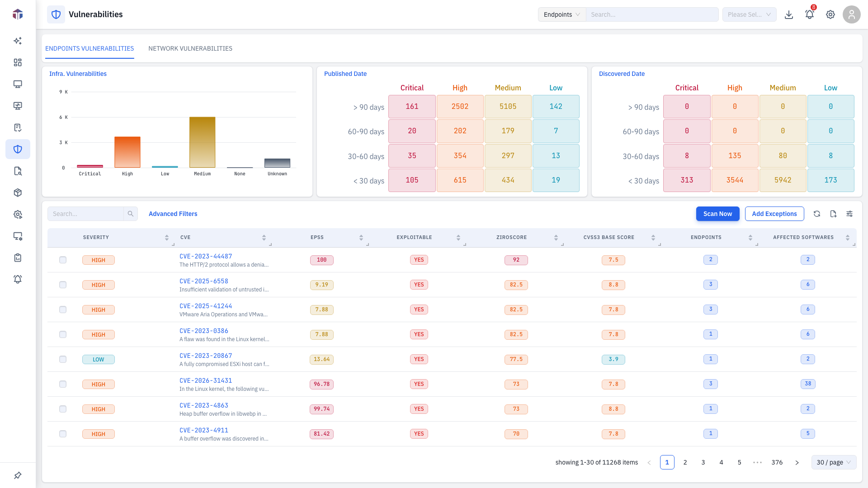This screenshot has width=868, height=488.
Task: Go to page 3
Action: pyautogui.click(x=703, y=462)
